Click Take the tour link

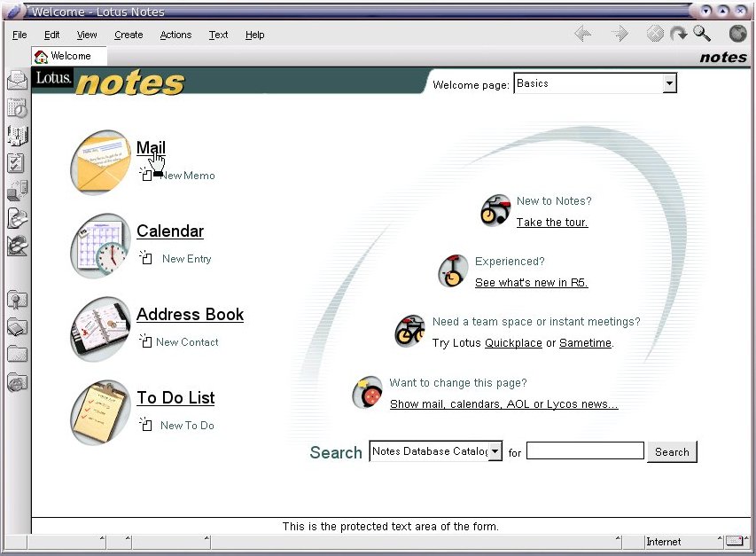[552, 223]
